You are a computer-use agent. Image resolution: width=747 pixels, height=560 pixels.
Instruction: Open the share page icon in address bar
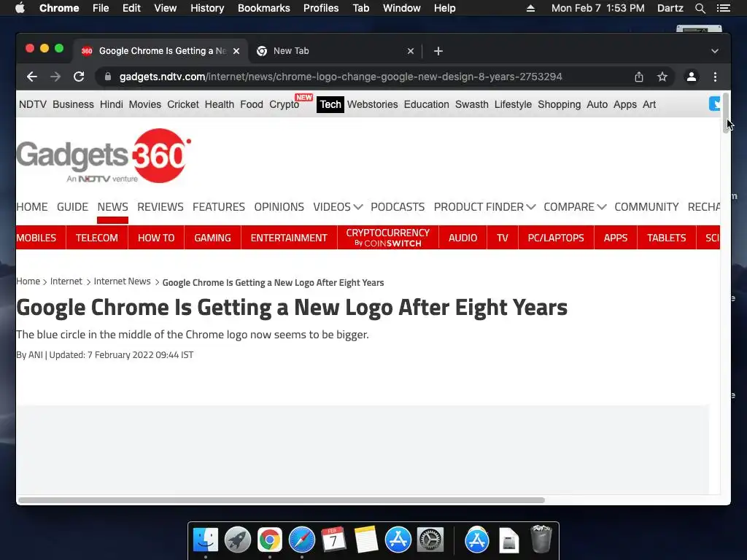pyautogui.click(x=639, y=77)
